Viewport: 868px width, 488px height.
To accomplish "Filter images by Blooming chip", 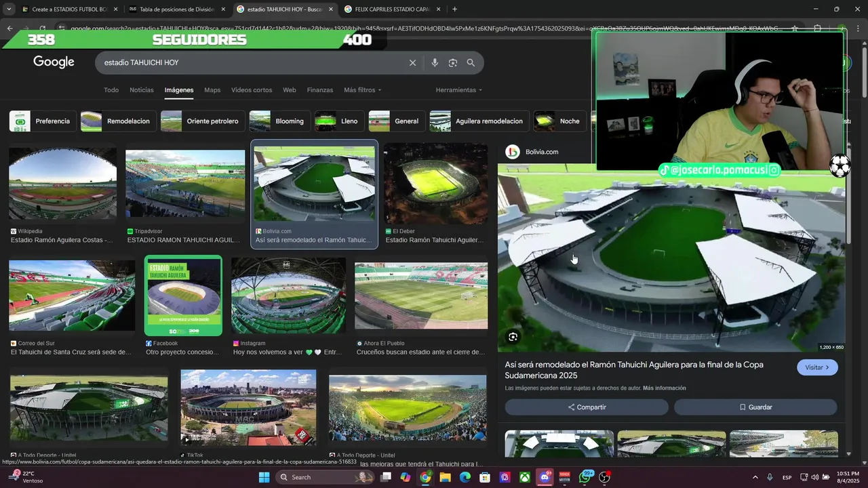I will [280, 121].
